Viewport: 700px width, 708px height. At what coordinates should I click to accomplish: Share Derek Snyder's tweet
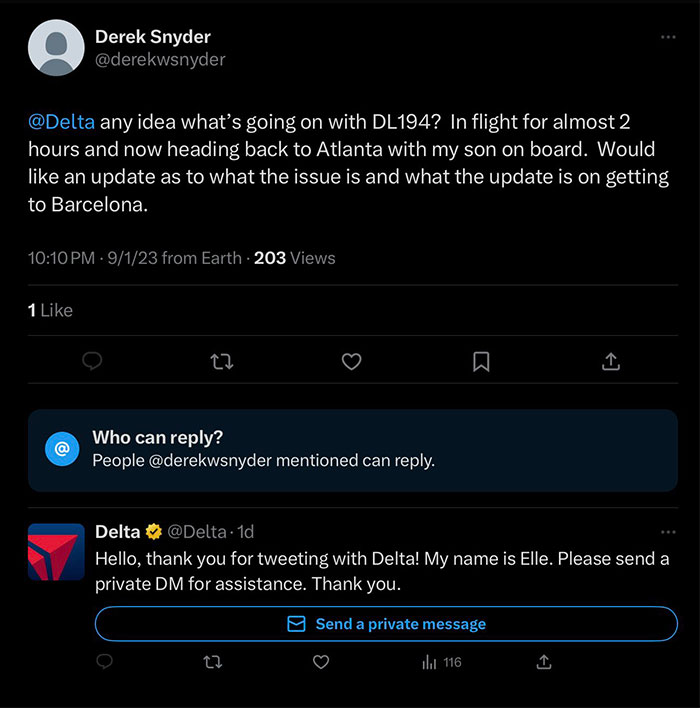pyautogui.click(x=610, y=362)
